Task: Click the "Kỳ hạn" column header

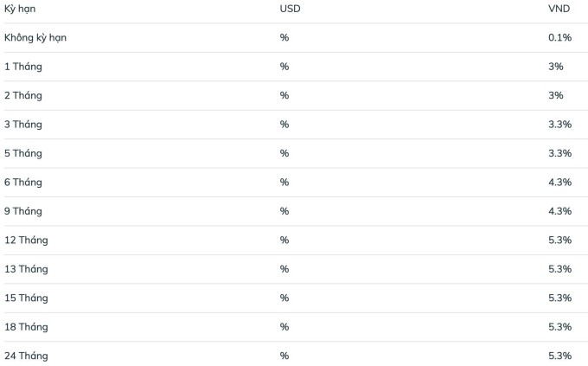Action: pos(20,9)
